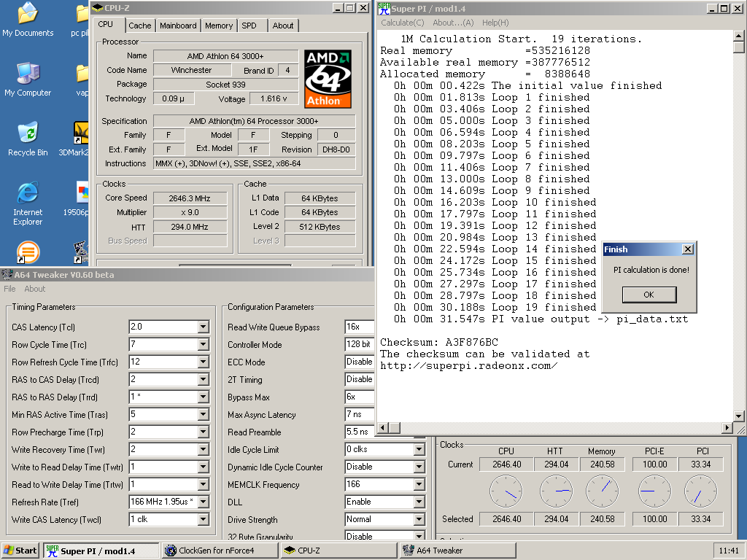
Task: Expand the Row Cycle Time (Trc) dropdown
Action: click(x=204, y=344)
